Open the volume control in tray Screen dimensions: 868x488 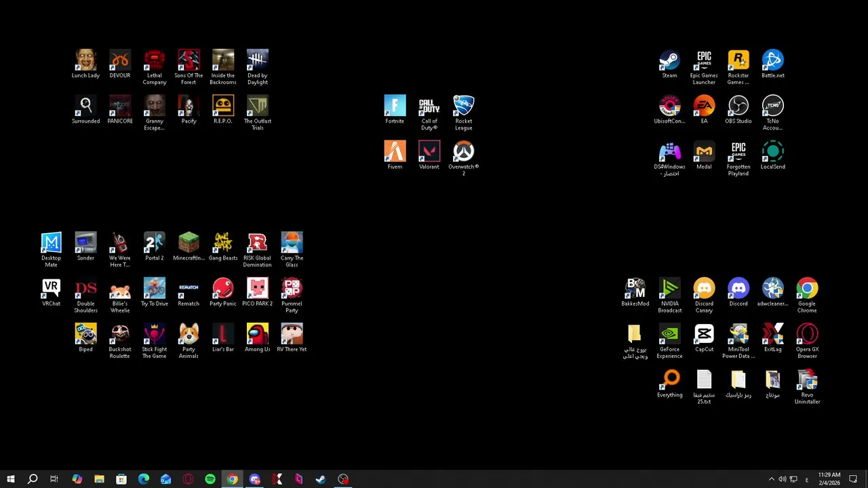[x=782, y=479]
